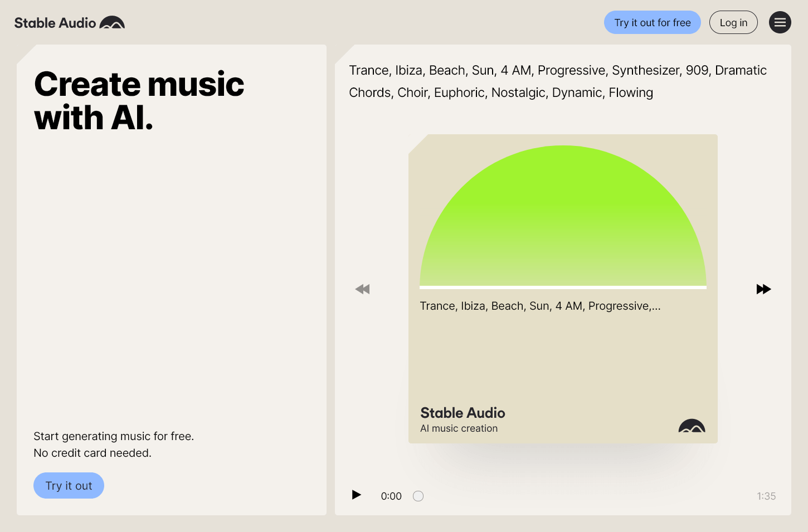Click the 1:35 track duration label
The image size is (808, 532).
766,496
